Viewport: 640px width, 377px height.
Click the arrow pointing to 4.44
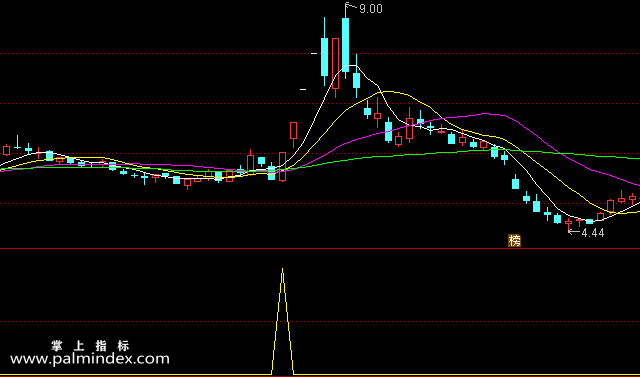point(574,232)
